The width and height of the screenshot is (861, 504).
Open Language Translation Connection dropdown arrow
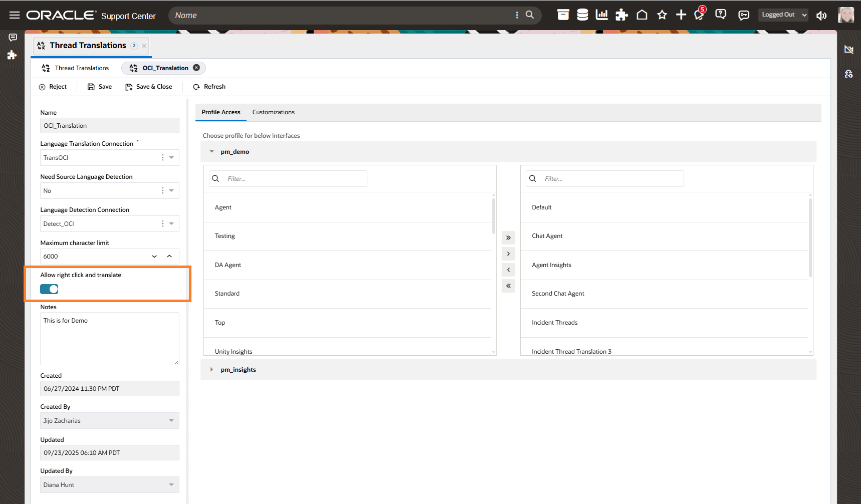click(x=171, y=157)
